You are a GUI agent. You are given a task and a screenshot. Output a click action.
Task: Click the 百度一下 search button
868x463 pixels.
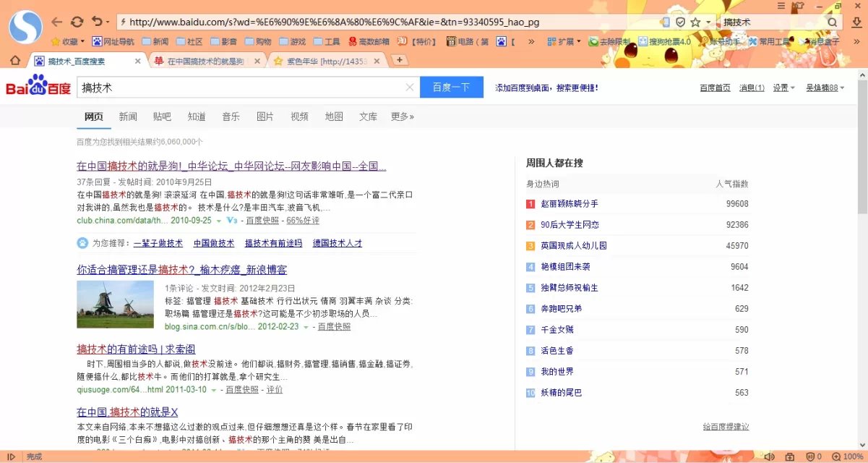[x=452, y=88]
